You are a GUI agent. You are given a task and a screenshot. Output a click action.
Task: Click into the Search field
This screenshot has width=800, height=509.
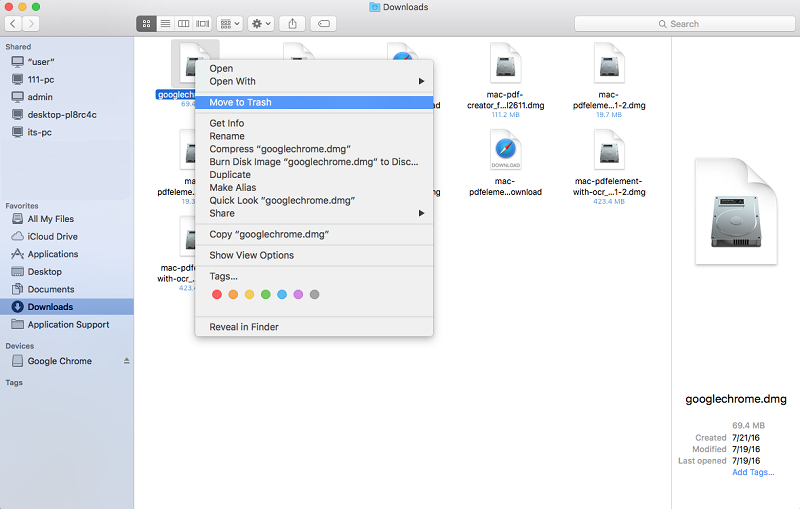(x=684, y=24)
